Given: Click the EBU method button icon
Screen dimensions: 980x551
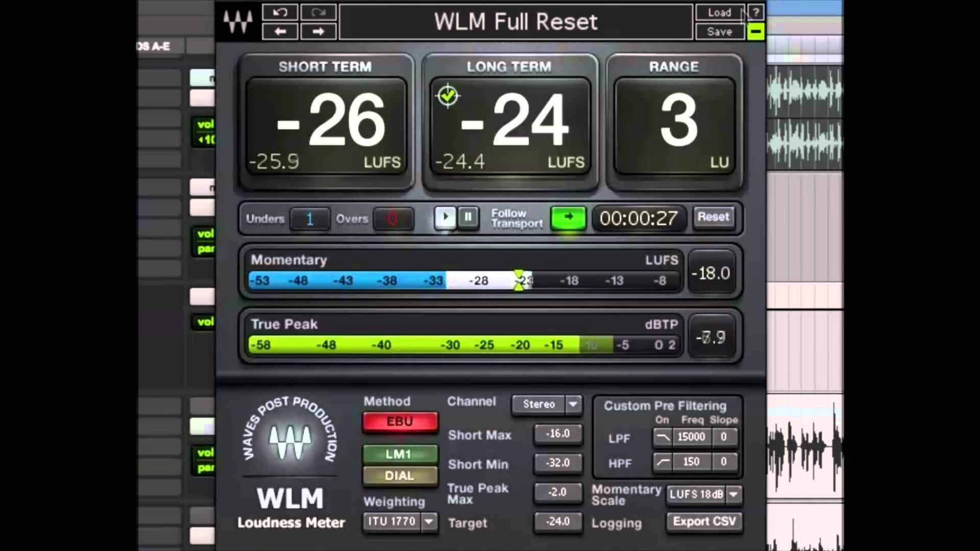Looking at the screenshot, I should coord(399,421).
